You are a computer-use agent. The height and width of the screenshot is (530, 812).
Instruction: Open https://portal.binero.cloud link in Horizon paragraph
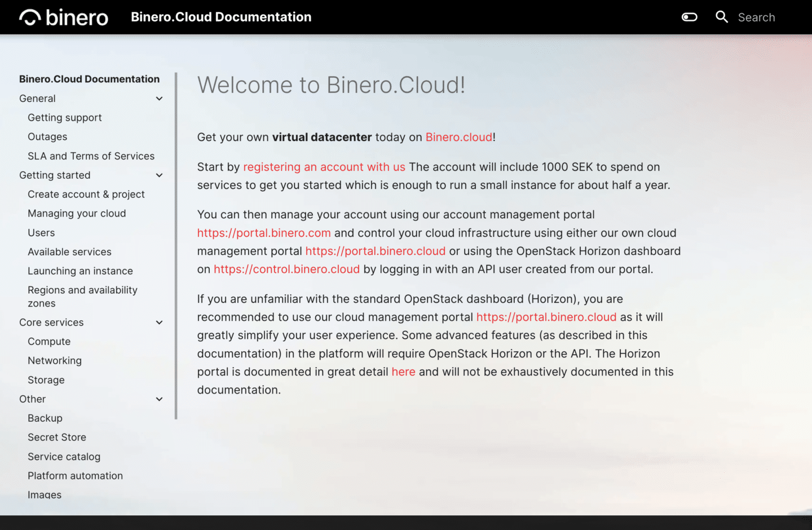click(546, 317)
